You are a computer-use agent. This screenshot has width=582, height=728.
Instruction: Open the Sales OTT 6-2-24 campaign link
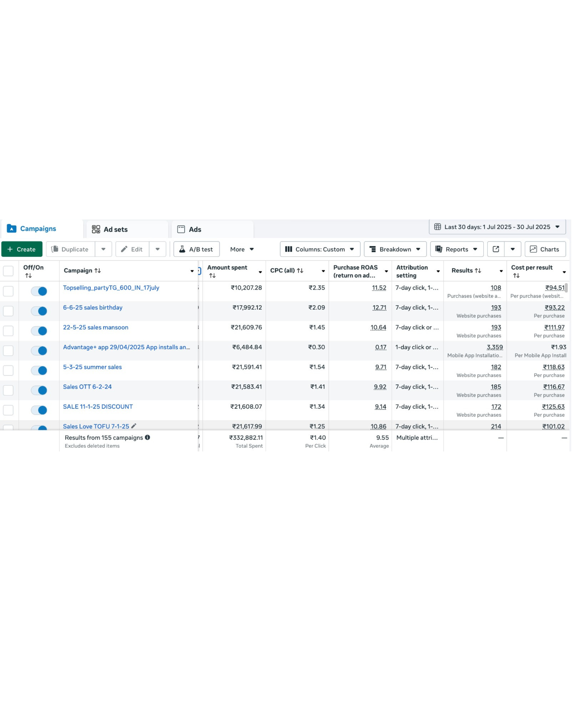click(x=87, y=387)
